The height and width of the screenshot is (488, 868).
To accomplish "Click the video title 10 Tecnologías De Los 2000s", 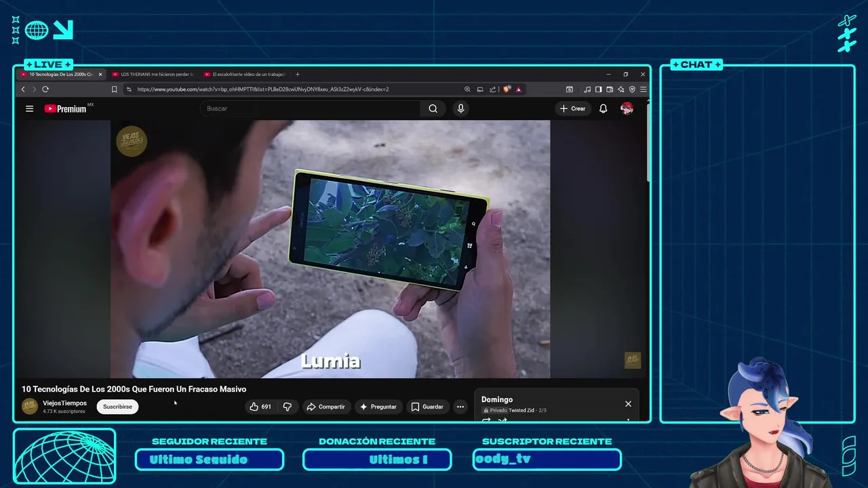I will point(134,389).
